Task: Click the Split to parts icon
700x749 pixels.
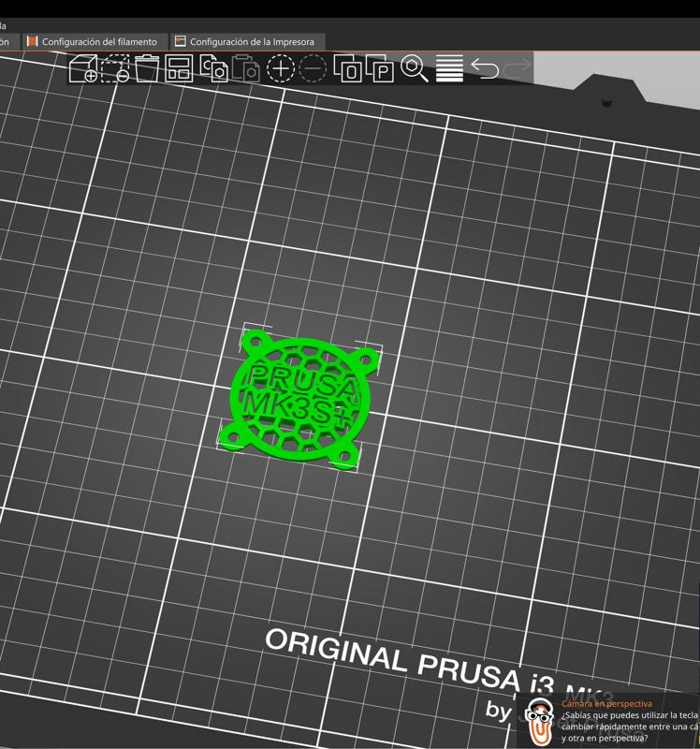Action: coord(380,68)
